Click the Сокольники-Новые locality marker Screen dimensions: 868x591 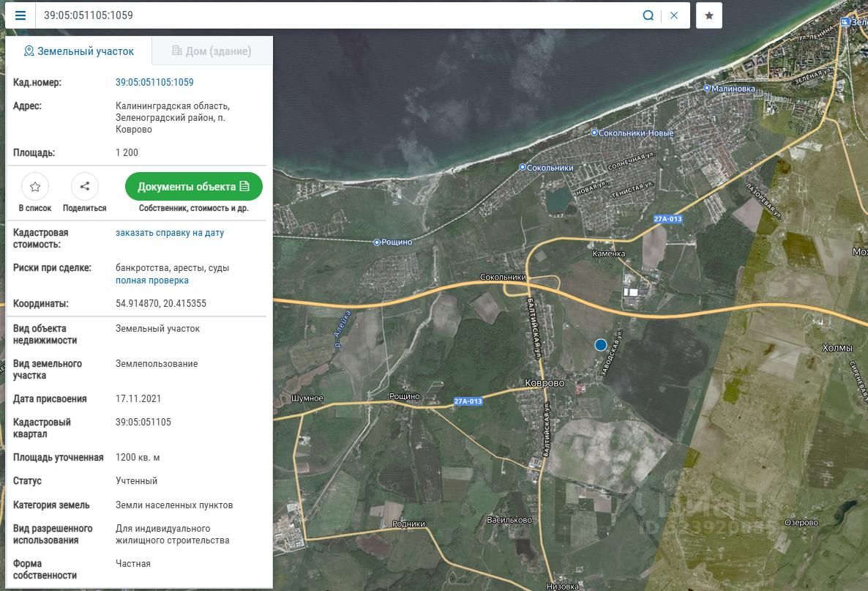pyautogui.click(x=594, y=133)
